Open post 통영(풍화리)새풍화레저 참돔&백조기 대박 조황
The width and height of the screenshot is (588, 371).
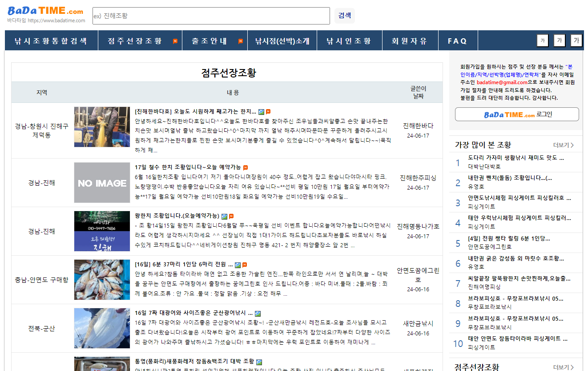click(194, 362)
